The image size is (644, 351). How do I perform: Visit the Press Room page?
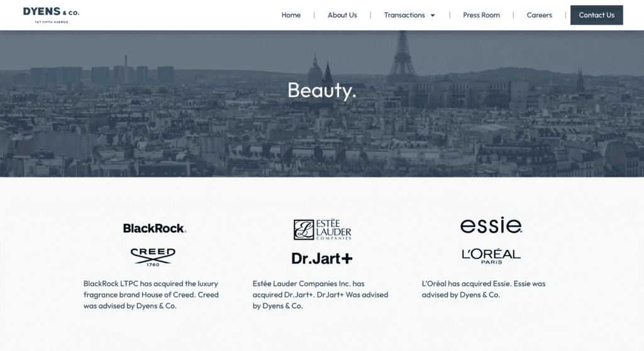pos(481,15)
